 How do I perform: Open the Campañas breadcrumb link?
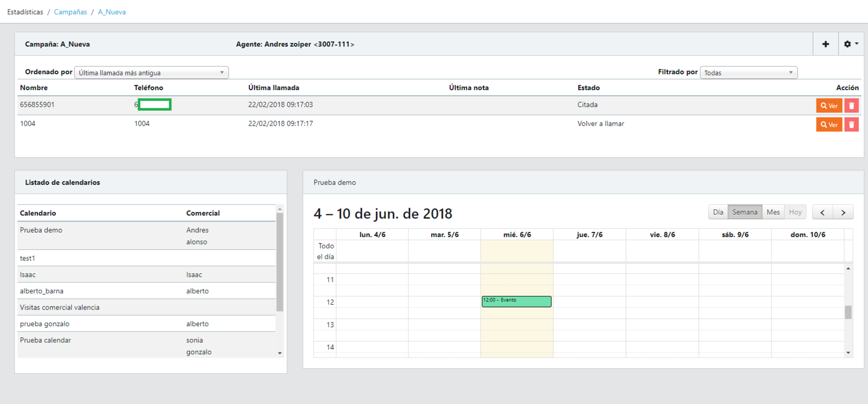click(71, 12)
